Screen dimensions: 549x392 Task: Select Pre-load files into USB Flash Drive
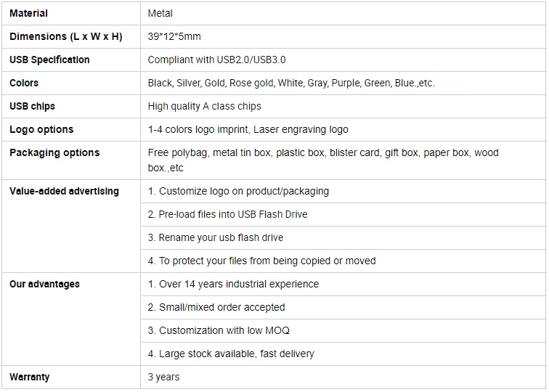pos(227,214)
